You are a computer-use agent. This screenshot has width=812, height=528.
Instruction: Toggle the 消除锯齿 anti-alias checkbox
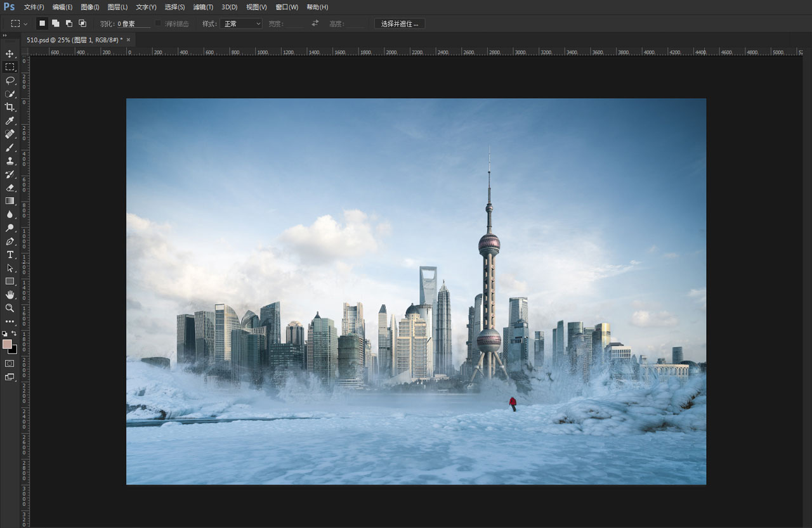coord(158,23)
